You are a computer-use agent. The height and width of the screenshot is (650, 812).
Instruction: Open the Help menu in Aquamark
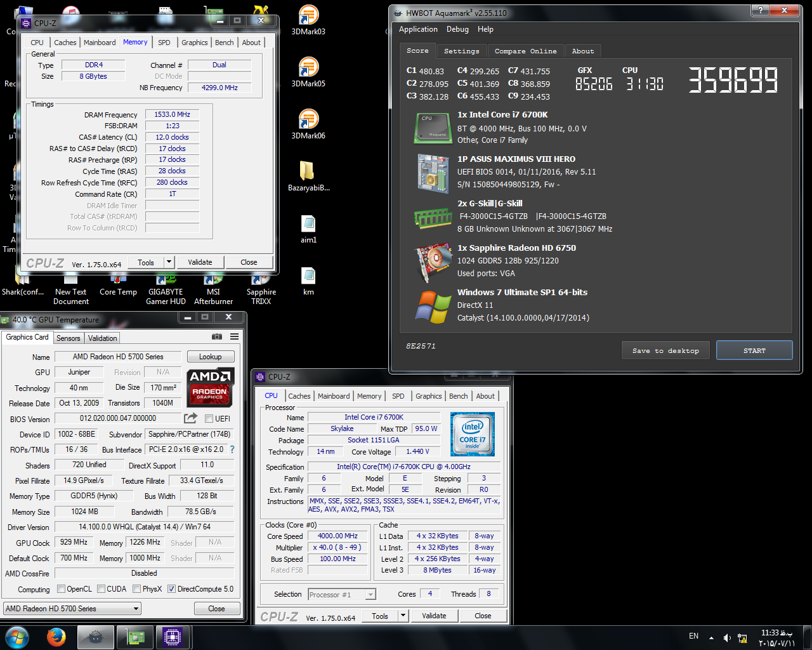click(485, 29)
